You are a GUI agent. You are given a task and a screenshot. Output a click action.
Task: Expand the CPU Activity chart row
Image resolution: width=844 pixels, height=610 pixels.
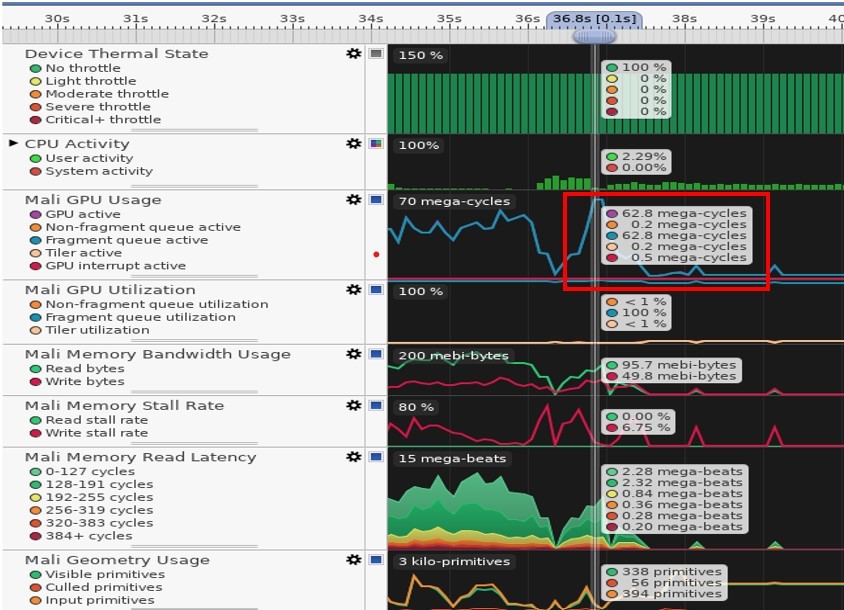point(13,143)
